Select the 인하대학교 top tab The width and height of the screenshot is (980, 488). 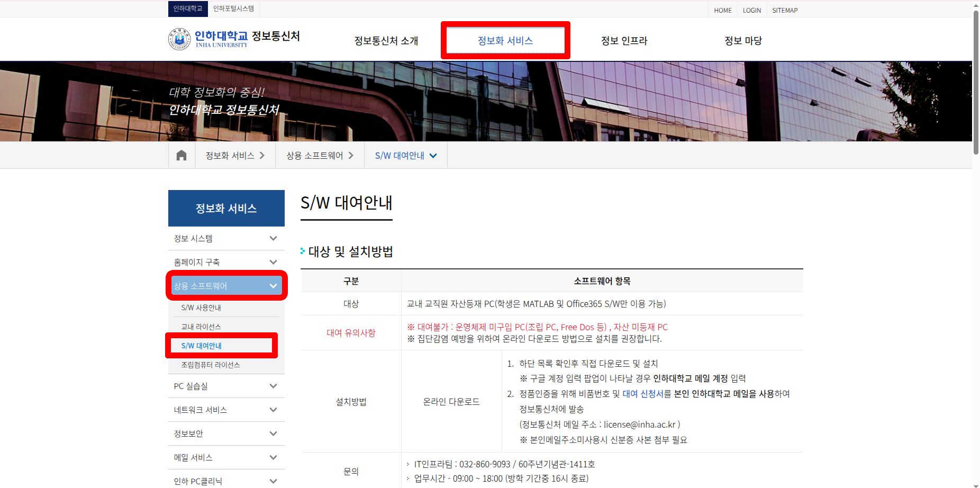click(x=188, y=8)
